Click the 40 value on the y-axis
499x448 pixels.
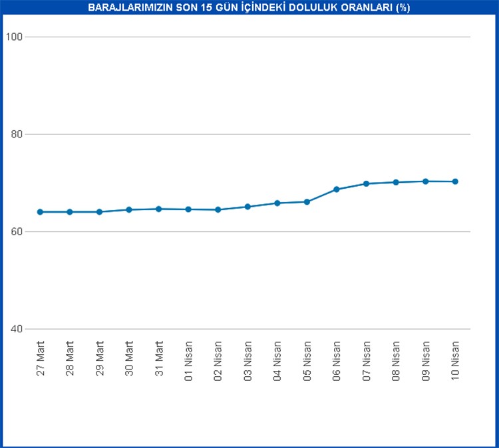(16, 329)
